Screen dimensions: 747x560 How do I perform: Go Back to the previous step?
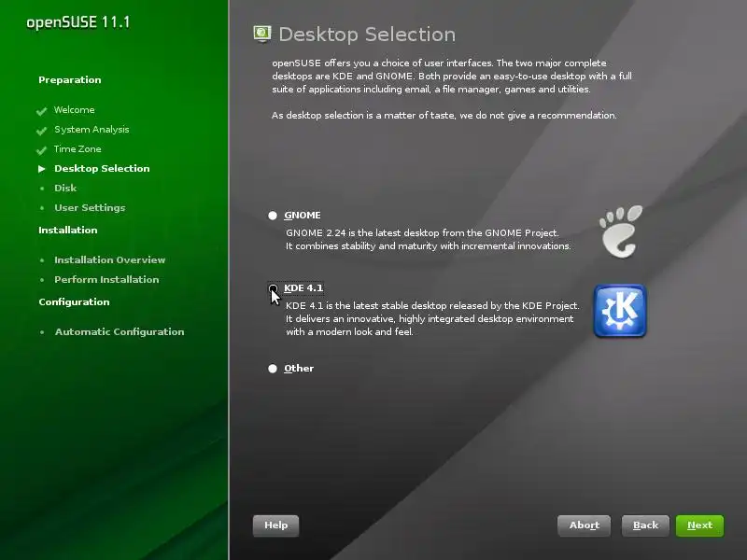[645, 525]
